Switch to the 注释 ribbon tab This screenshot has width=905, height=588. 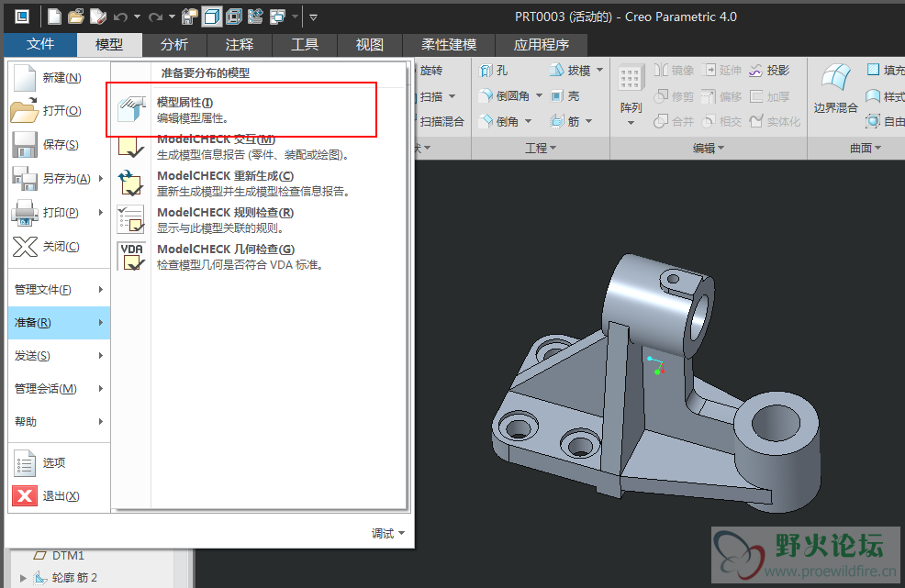(x=240, y=44)
